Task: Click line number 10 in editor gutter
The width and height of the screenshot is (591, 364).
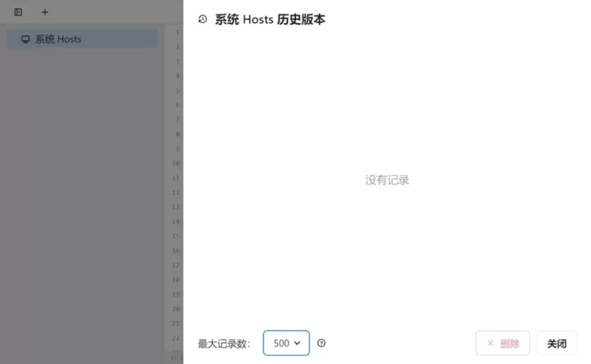Action: pos(175,163)
